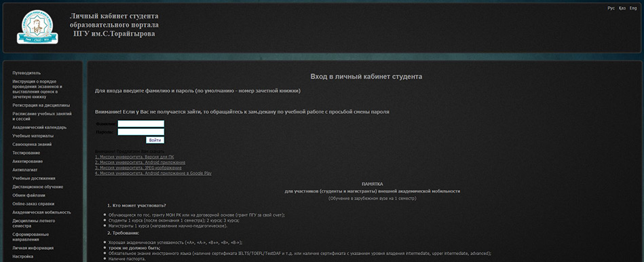This screenshot has width=644, height=262.
Task: Open Анкетирование sidebar item
Action: pyautogui.click(x=28, y=162)
